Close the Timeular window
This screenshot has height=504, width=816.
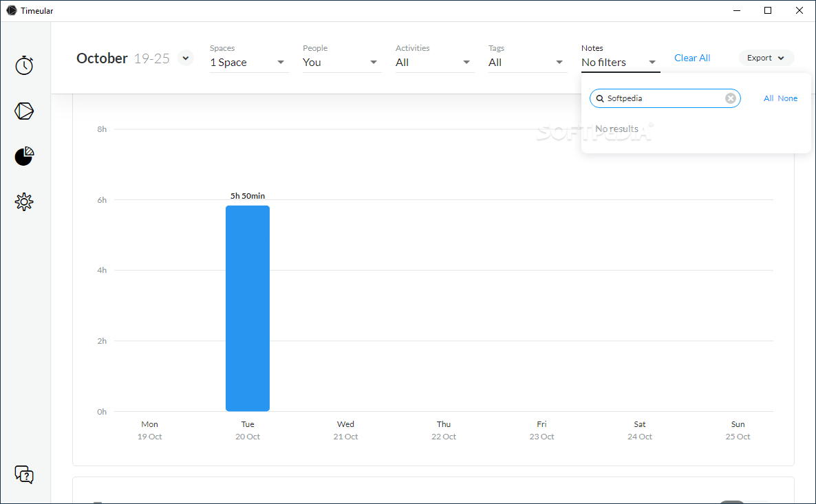[x=799, y=10]
